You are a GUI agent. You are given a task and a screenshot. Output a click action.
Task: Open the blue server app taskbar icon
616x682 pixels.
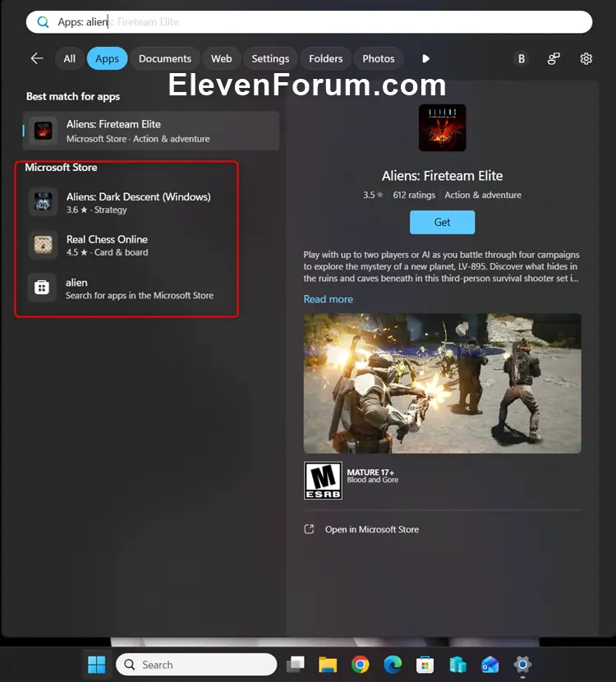tap(457, 665)
